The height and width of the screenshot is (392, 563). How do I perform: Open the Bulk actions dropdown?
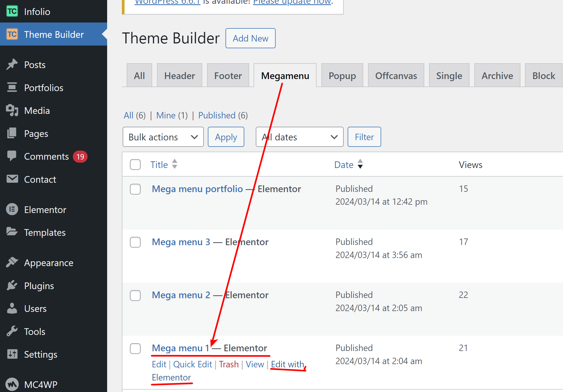163,137
